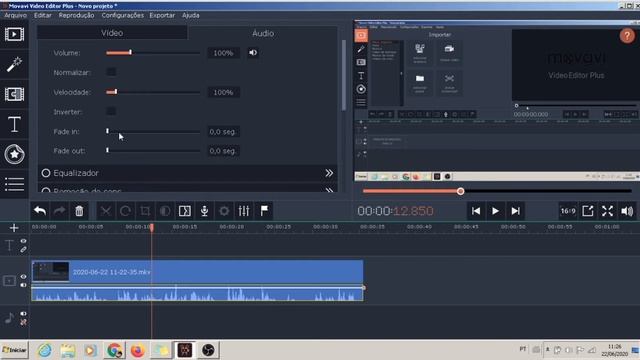Toggle link icon on music track
The image size is (640, 360).
pos(24,322)
